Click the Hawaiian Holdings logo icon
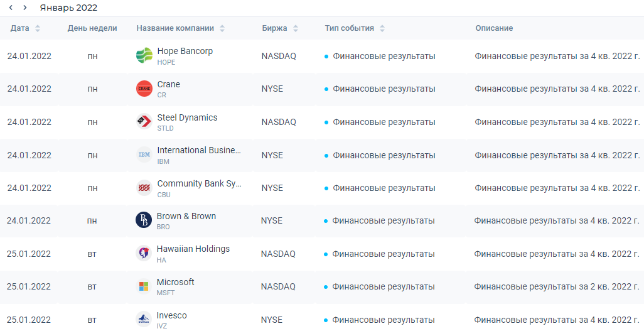 tap(144, 254)
